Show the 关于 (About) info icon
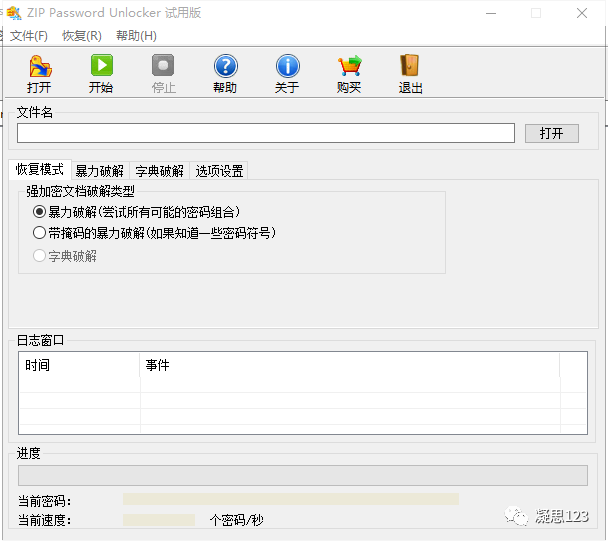Viewport: 608px width, 543px height. click(x=287, y=73)
